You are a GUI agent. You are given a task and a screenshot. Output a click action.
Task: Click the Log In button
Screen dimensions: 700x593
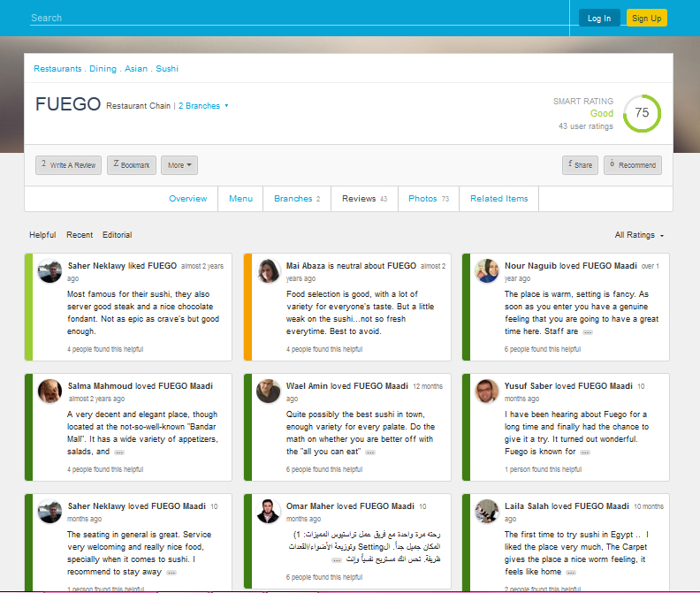(599, 19)
